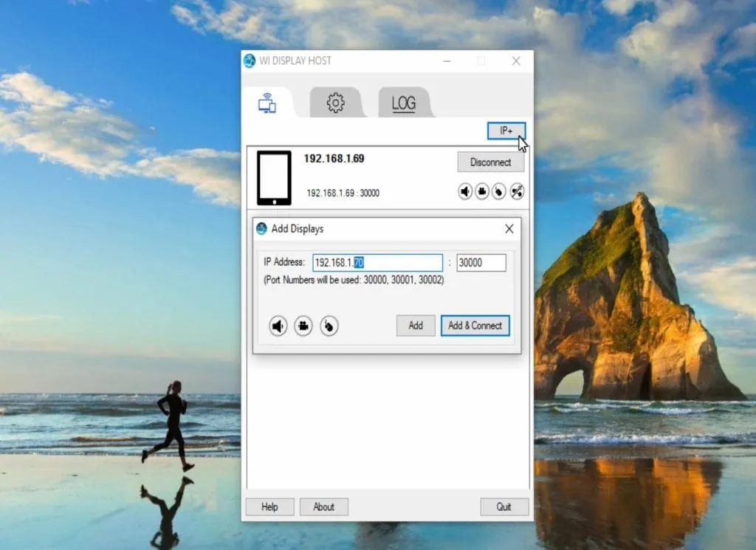Click the touch input icon for 192.168.1.69
The height and width of the screenshot is (550, 756).
point(499,191)
